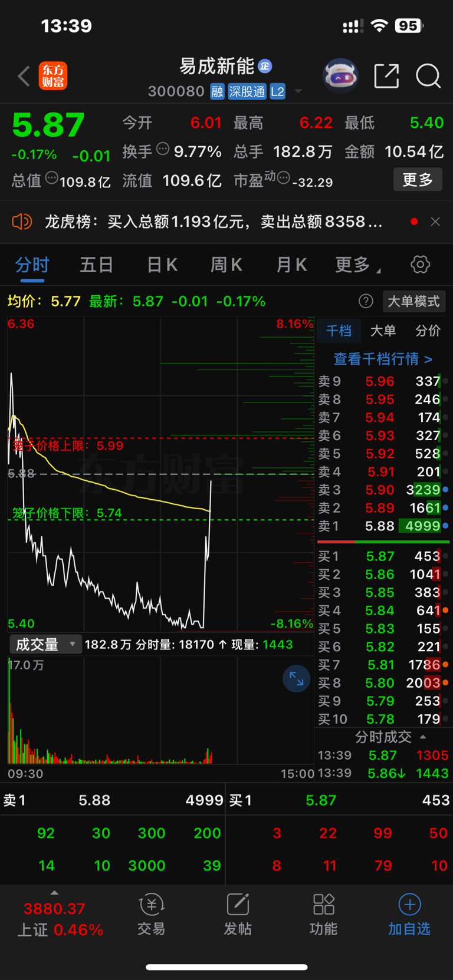Image resolution: width=453 pixels, height=980 pixels.
Task: Add stock via 加自选
Action: coord(409,915)
